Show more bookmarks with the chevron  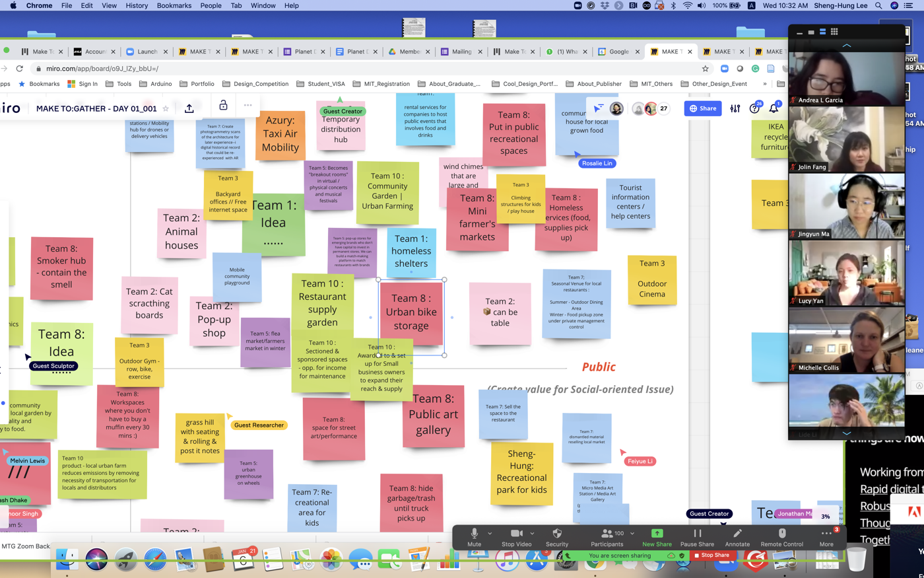point(764,84)
